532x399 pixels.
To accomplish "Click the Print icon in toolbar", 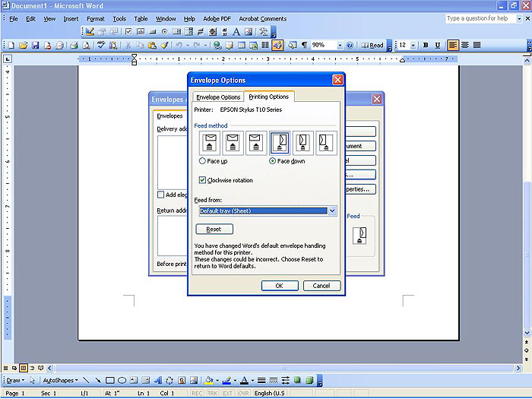I will coord(74,45).
